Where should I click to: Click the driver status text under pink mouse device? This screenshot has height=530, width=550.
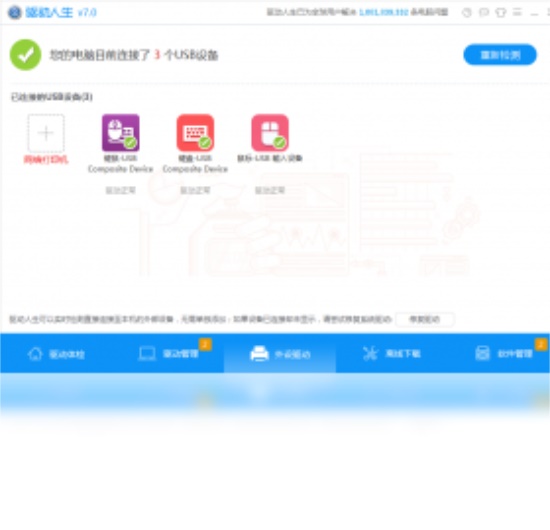click(x=270, y=190)
